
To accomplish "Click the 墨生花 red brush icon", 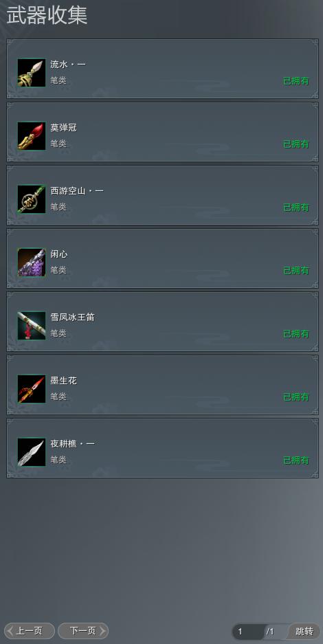I will coord(32,389).
